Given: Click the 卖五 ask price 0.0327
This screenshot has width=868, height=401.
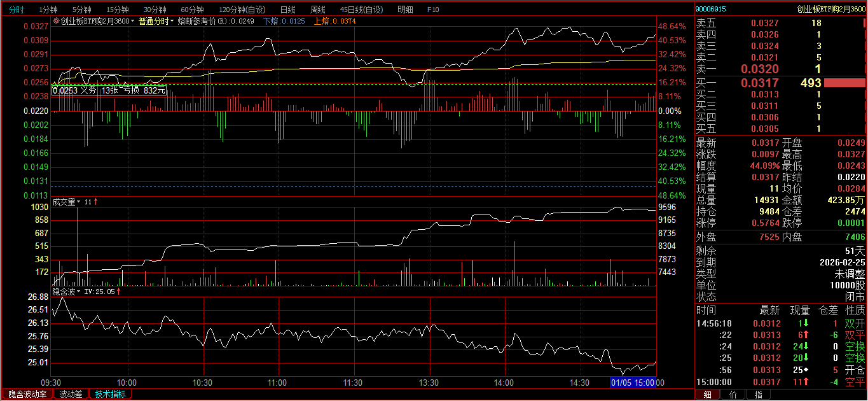Looking at the screenshot, I should [x=764, y=23].
